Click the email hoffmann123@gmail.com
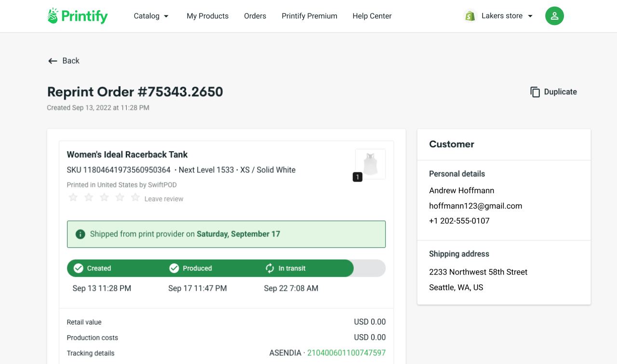The height and width of the screenshot is (364, 617). (x=476, y=206)
